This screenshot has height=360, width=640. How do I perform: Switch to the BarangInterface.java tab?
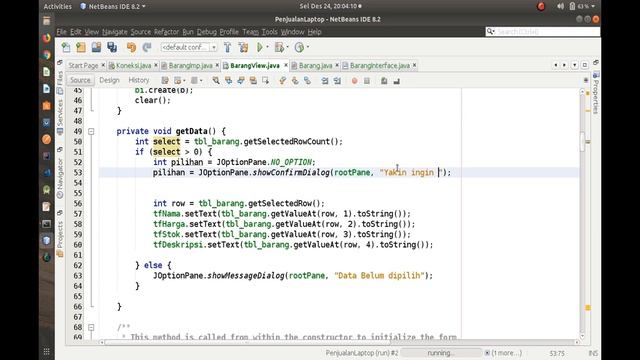(x=380, y=65)
